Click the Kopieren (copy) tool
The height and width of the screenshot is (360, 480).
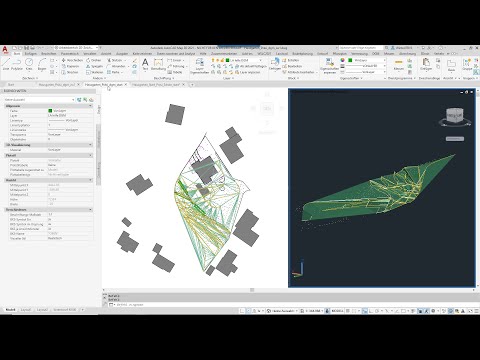[x=71, y=66]
